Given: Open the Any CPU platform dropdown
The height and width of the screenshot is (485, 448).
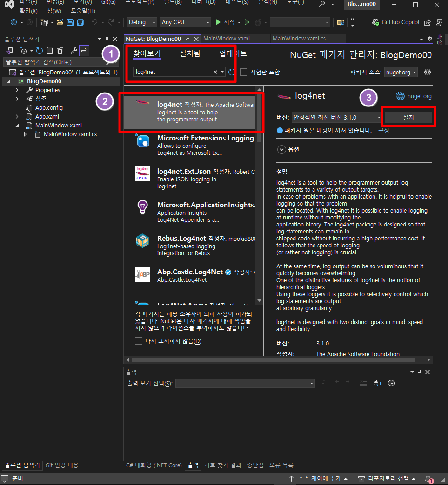Looking at the screenshot, I should coord(185,22).
